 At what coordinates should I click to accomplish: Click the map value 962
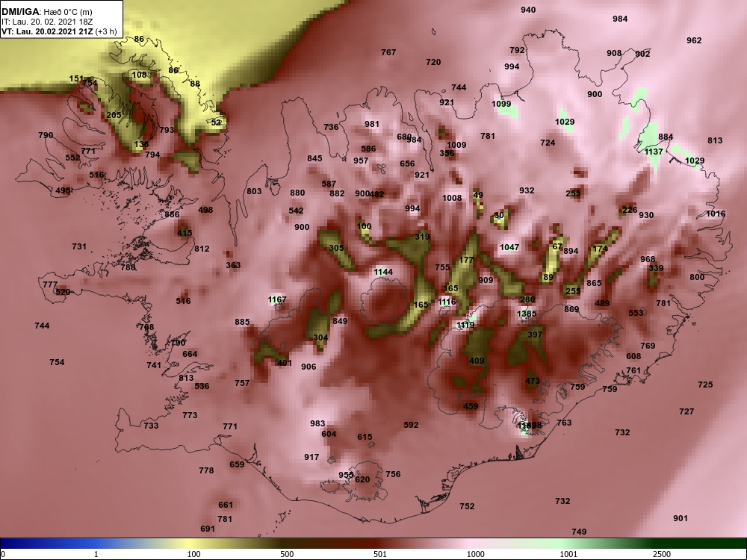[x=694, y=40]
